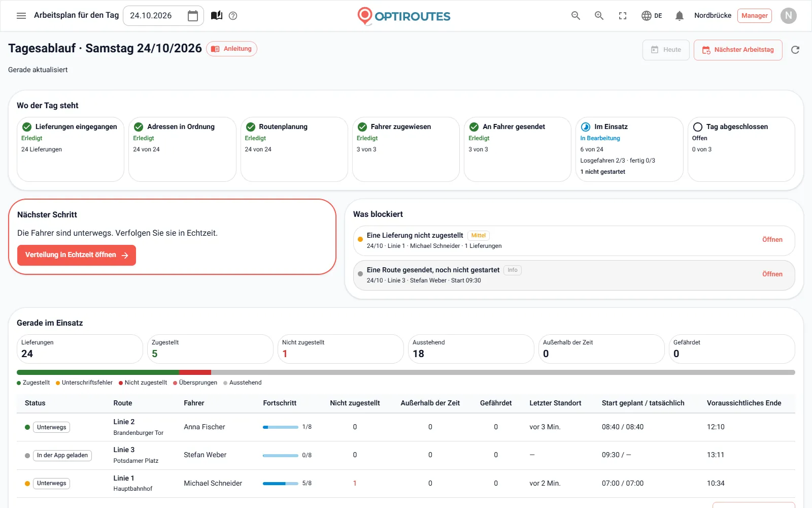Viewport: 812px width, 508px height.
Task: Select the An Fahrer gesendet step card
Action: pos(518,149)
